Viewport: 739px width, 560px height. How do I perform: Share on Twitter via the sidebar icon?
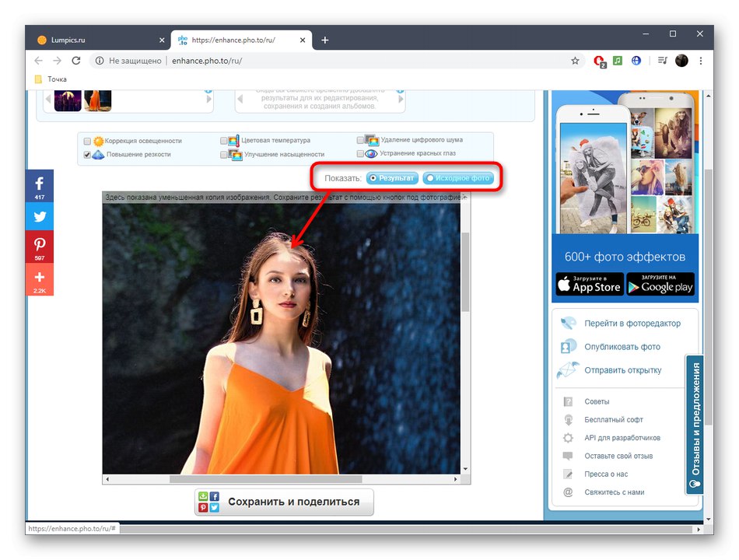pyautogui.click(x=40, y=216)
